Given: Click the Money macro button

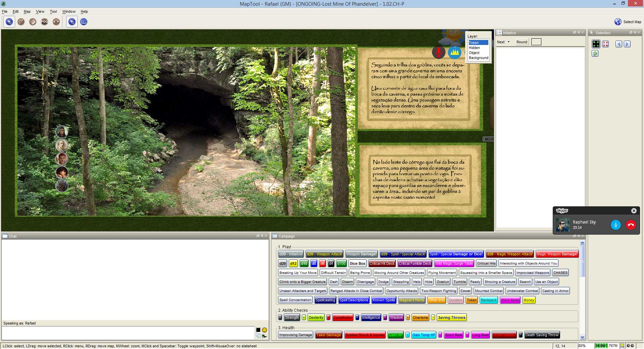Looking at the screenshot, I should [x=529, y=300].
